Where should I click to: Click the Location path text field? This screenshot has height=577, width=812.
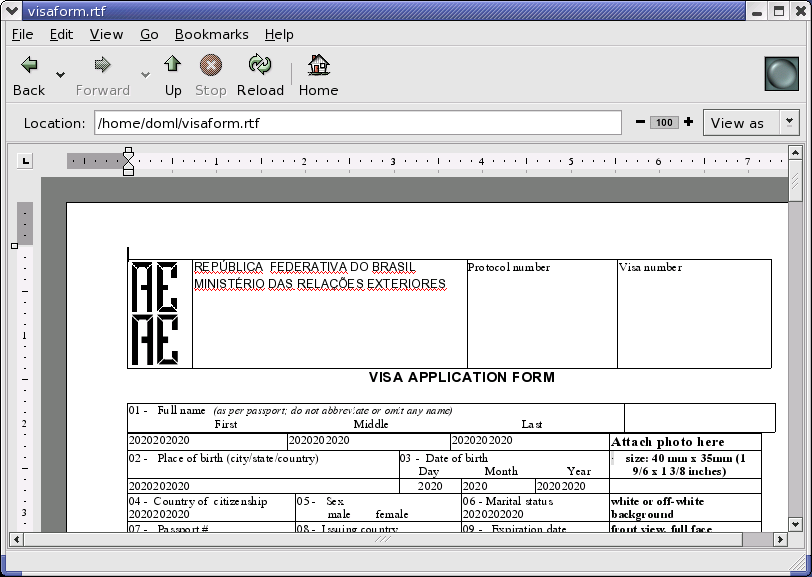pos(357,123)
